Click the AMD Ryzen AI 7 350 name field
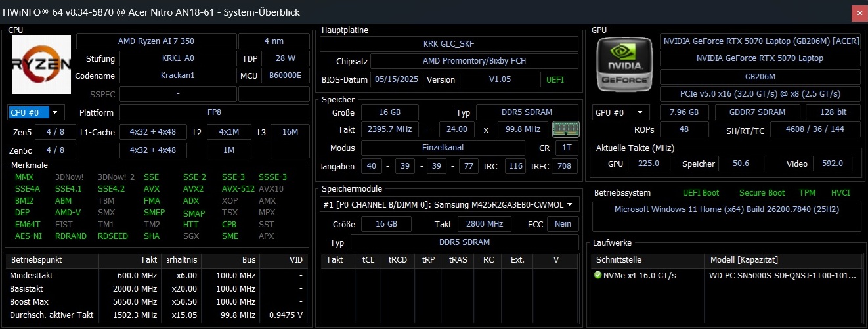The width and height of the screenshot is (868, 329). click(156, 41)
